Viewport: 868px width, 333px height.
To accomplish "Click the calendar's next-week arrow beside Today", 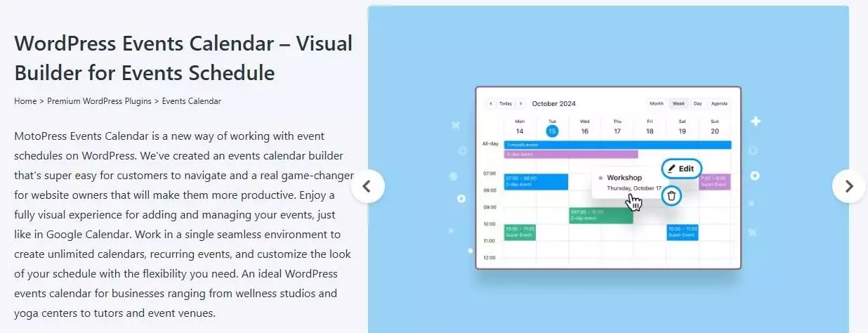I will click(x=520, y=103).
